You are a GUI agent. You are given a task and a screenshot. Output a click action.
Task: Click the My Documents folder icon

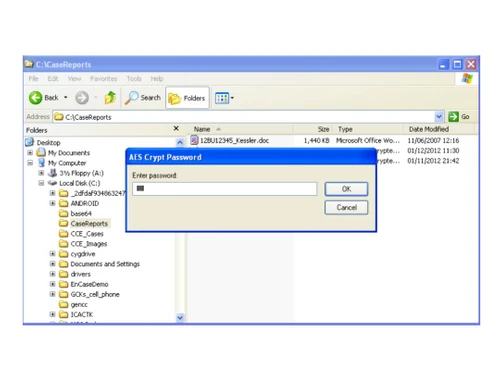(x=41, y=152)
